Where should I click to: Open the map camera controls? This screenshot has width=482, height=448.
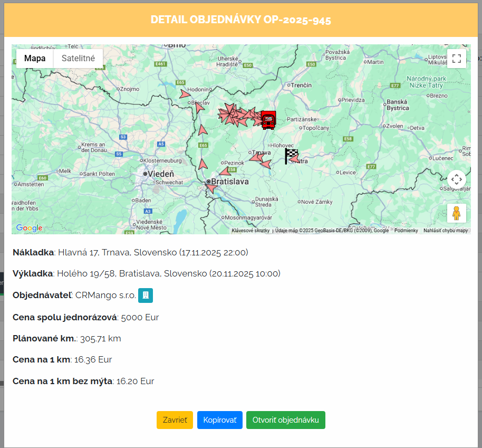pyautogui.click(x=456, y=179)
